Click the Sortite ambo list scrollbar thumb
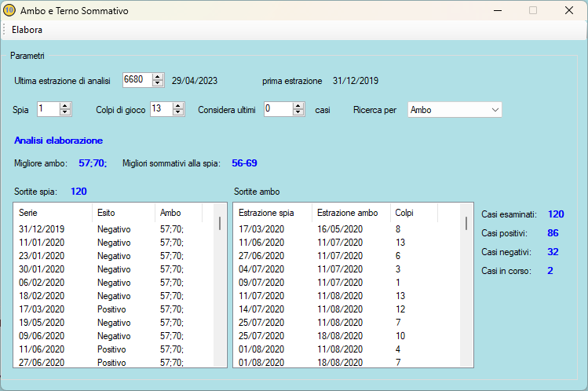The image size is (588, 391). [466, 224]
